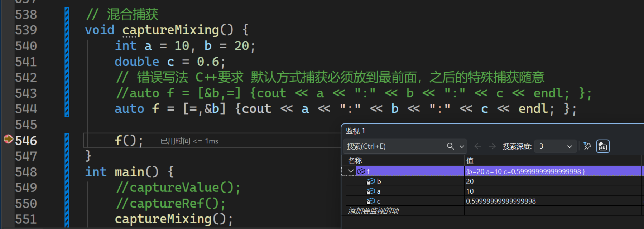Screen dimensions: 644x229
Task: Open the search depth dropdown showing 3
Action: point(555,146)
